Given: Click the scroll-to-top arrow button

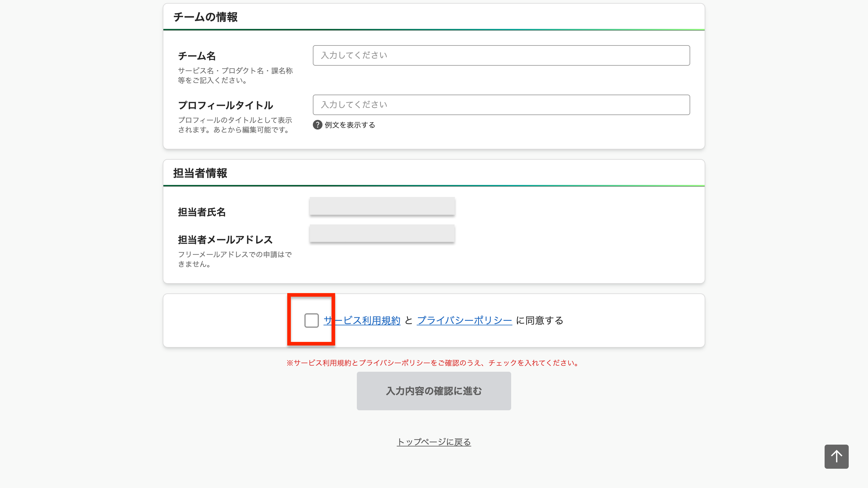Looking at the screenshot, I should 836,456.
